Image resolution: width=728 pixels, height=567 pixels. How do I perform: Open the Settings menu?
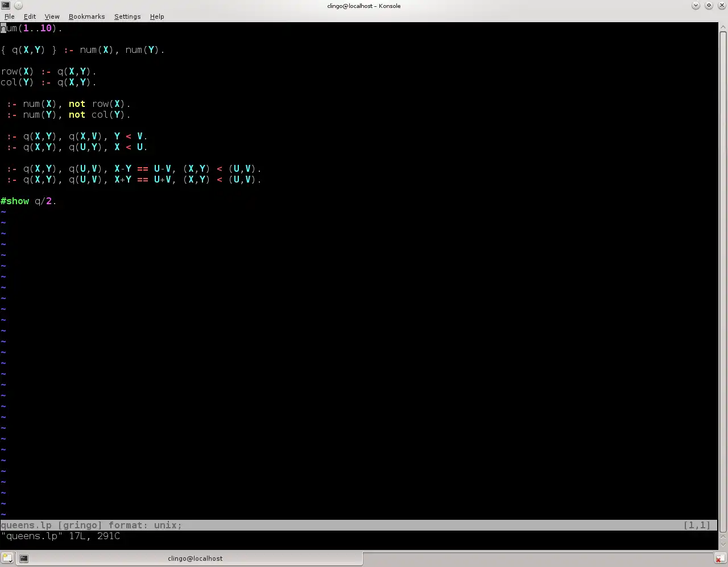tap(127, 16)
